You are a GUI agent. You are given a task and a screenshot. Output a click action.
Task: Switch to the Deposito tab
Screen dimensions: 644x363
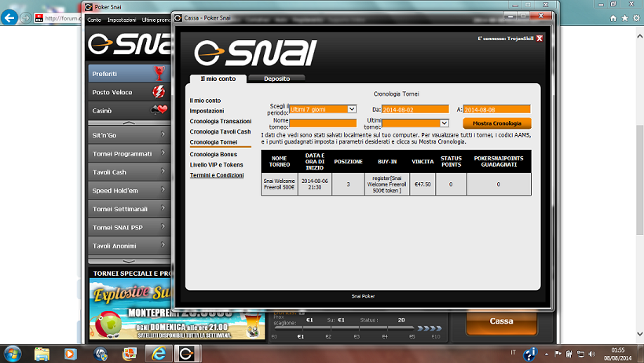coord(276,79)
